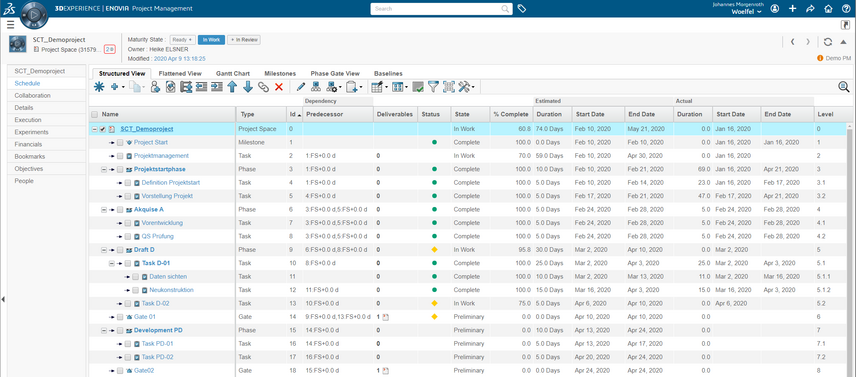Click the pencil edit icon
Image resolution: width=856 pixels, height=377 pixels.
click(300, 87)
